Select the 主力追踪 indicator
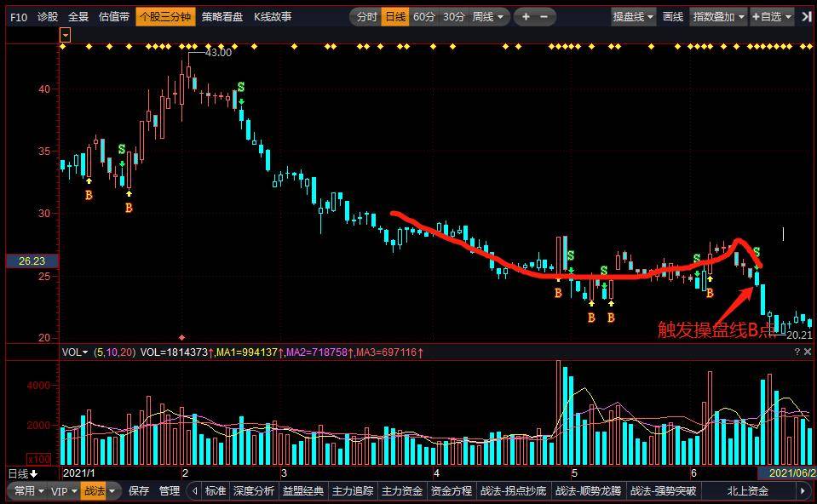Image resolution: width=817 pixels, height=504 pixels. tap(353, 490)
